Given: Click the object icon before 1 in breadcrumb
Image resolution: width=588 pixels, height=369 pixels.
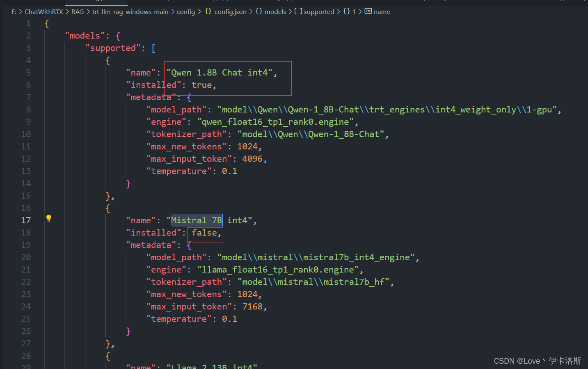Looking at the screenshot, I should click(347, 11).
